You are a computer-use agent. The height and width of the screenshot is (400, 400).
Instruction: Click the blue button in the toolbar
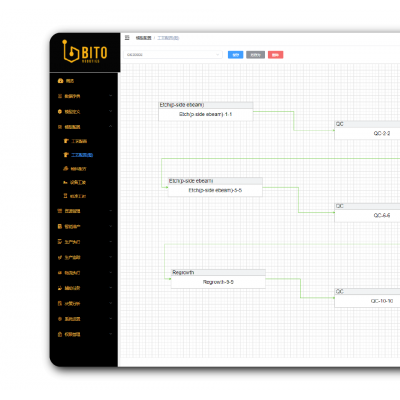(x=235, y=55)
